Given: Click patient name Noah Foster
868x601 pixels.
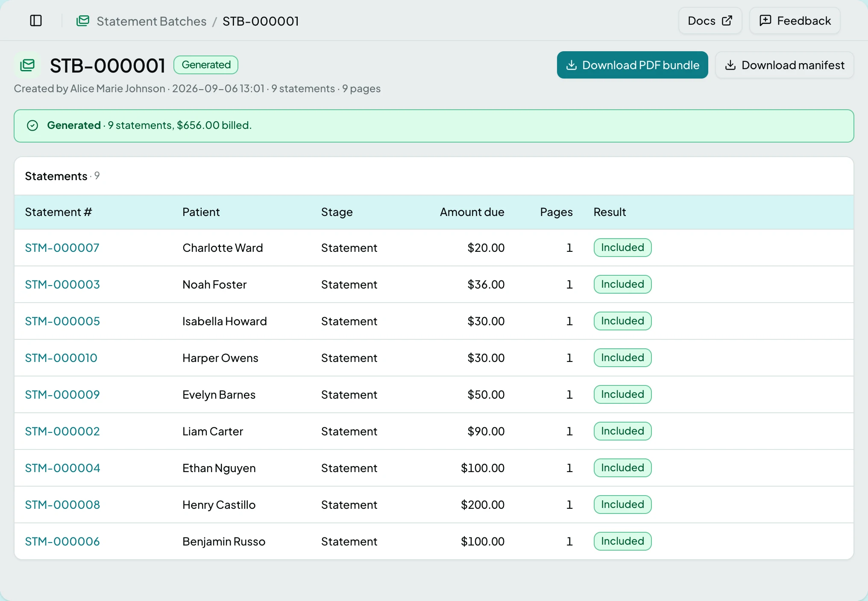Looking at the screenshot, I should tap(214, 285).
